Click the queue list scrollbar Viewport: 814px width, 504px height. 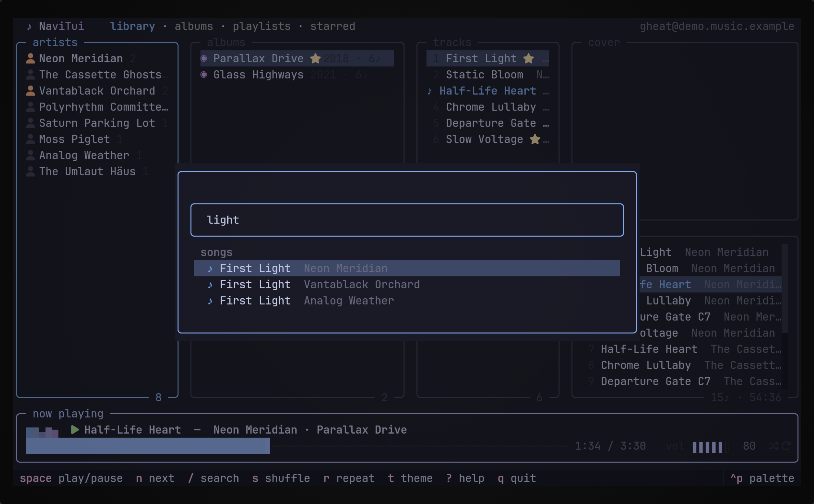(x=785, y=316)
